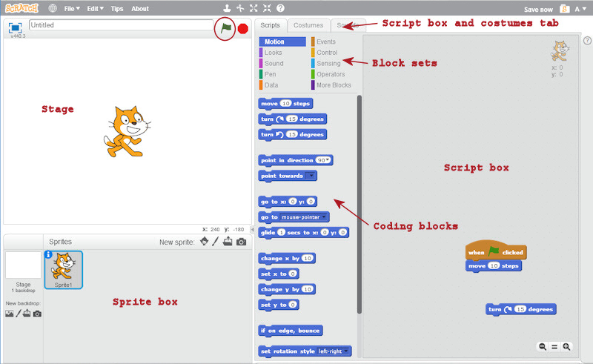Switch to the Scripts tab

pyautogui.click(x=270, y=25)
